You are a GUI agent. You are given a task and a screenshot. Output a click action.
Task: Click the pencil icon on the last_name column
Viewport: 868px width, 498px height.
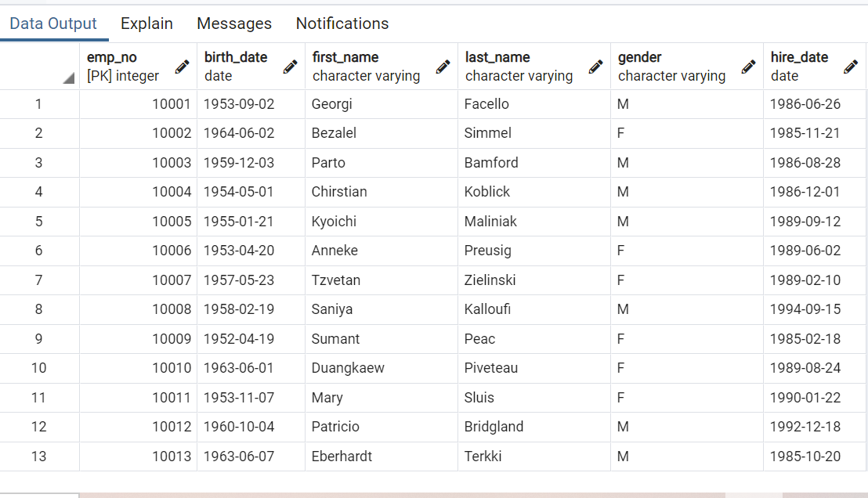click(x=594, y=67)
